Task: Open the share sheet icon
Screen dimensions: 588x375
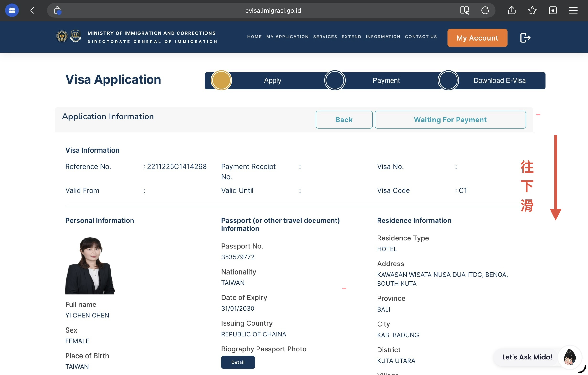Action: 512,10
